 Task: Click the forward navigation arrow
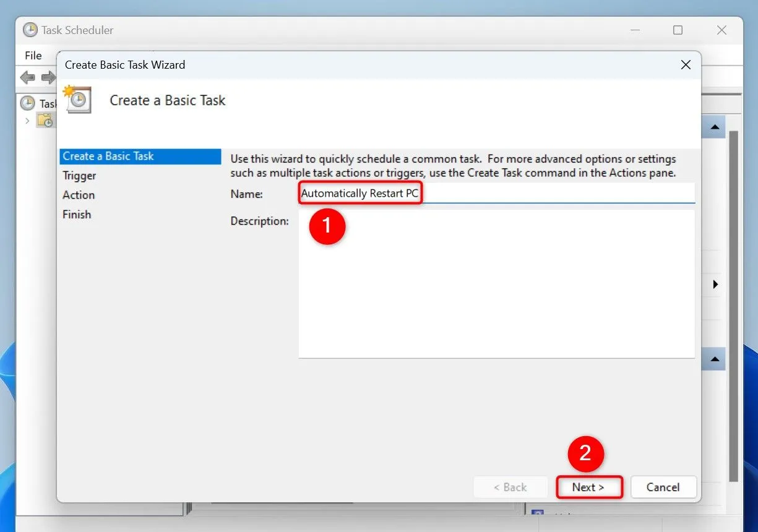point(48,77)
